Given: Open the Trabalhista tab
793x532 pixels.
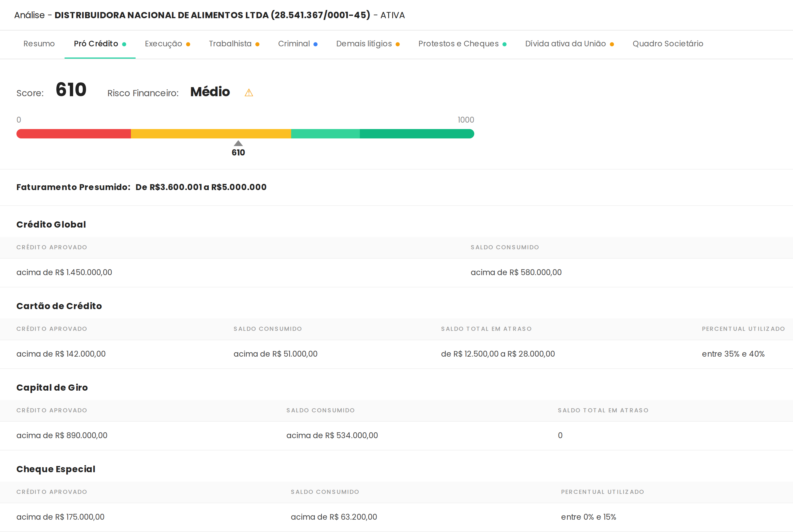Looking at the screenshot, I should (x=230, y=44).
